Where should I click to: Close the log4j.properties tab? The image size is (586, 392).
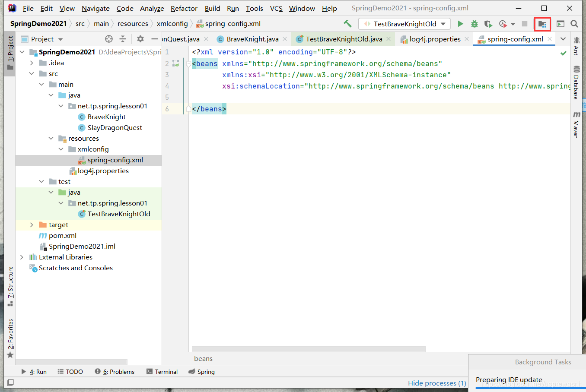[467, 39]
